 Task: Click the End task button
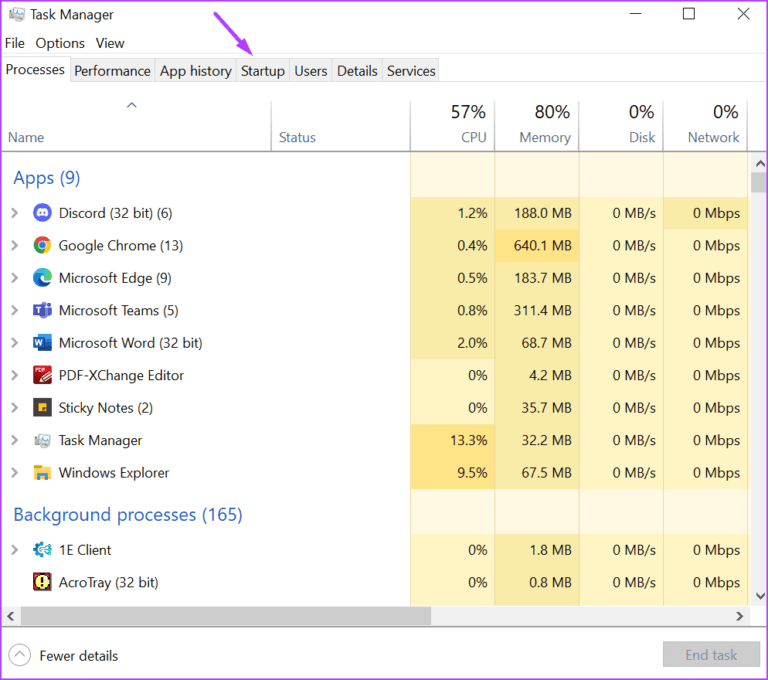tap(711, 655)
